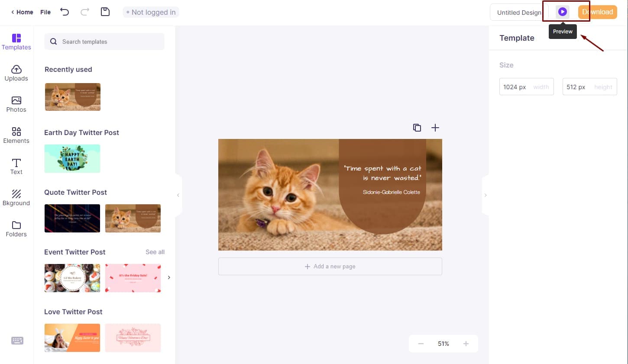Open the Elements panel
Screen dimensions: 628x364
[16, 135]
